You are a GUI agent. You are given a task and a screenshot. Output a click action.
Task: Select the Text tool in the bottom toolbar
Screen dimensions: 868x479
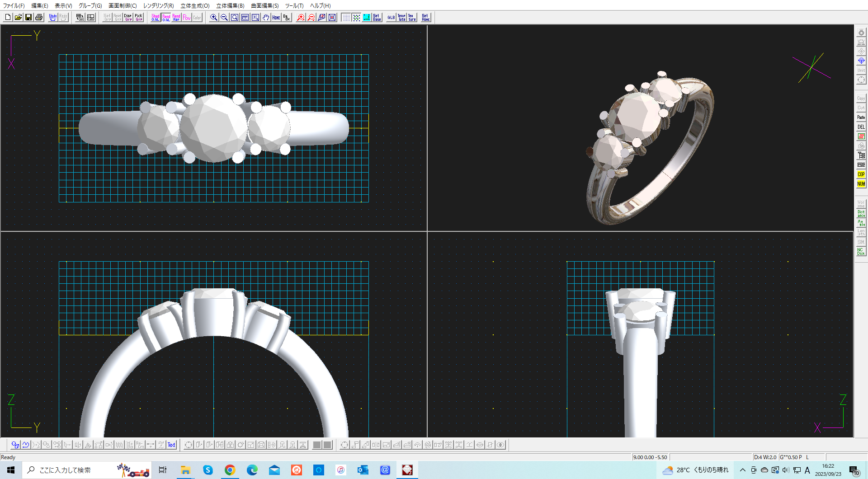point(171,445)
